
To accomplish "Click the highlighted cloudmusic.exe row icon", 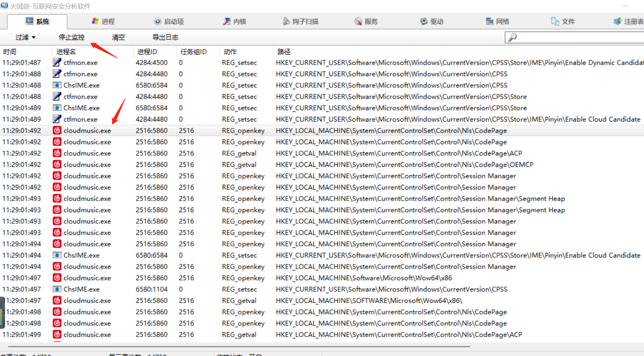I will 57,131.
